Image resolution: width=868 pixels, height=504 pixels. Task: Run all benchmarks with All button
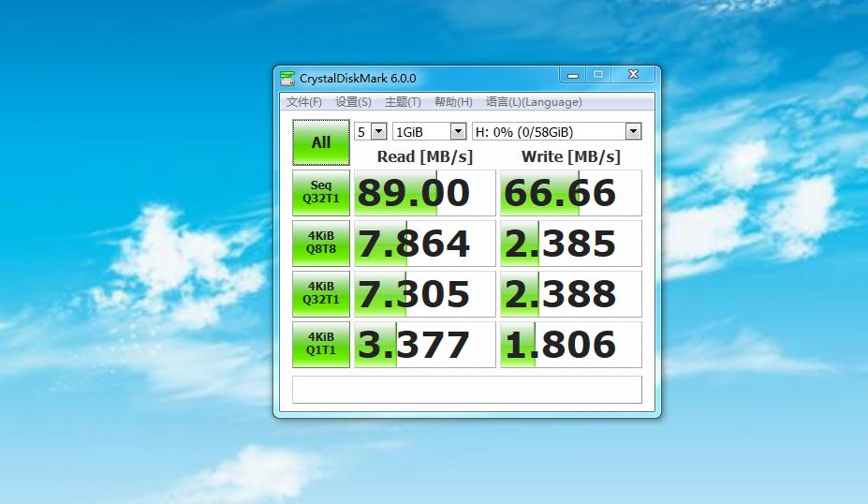pos(321,142)
